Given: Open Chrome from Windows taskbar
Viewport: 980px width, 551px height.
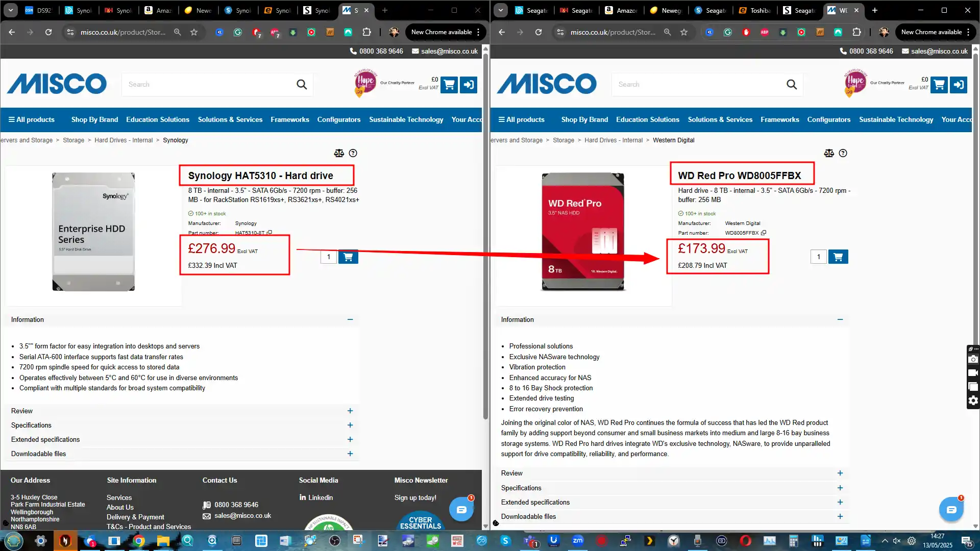Looking at the screenshot, I should point(139,541).
